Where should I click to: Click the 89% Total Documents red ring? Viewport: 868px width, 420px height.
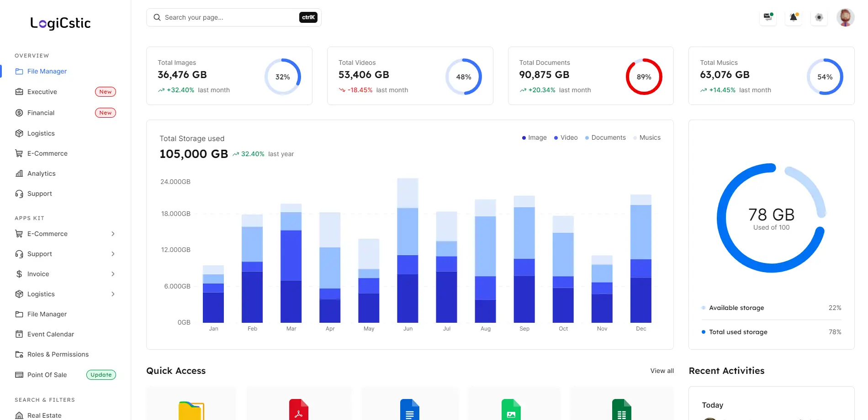pyautogui.click(x=644, y=77)
